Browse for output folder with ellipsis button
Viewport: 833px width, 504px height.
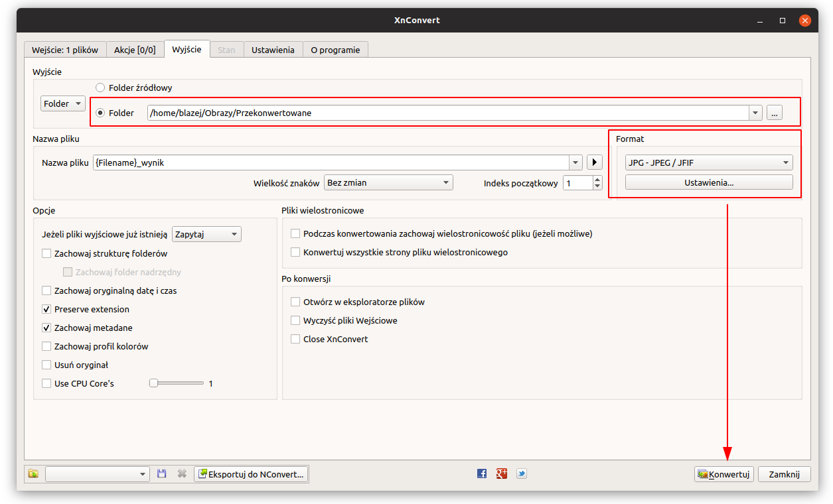(775, 113)
